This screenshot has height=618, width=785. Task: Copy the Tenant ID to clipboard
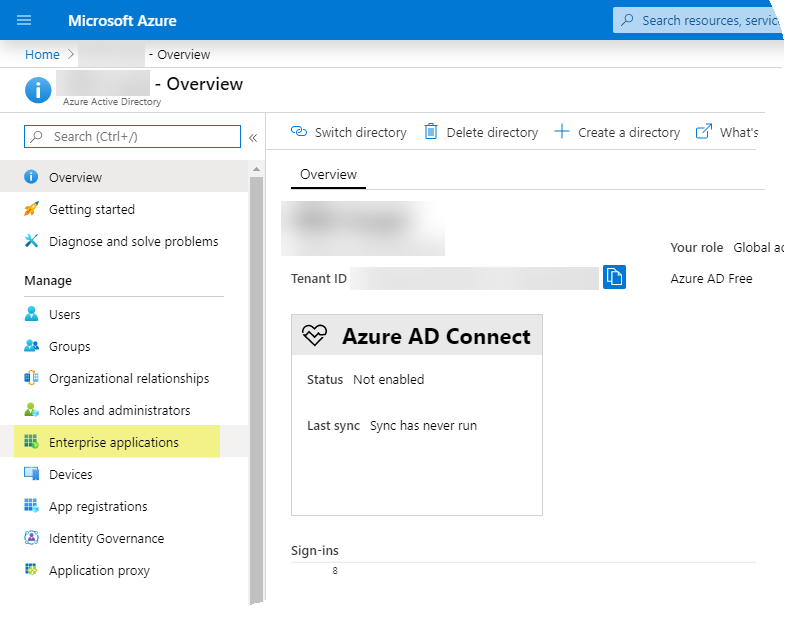pyautogui.click(x=614, y=277)
